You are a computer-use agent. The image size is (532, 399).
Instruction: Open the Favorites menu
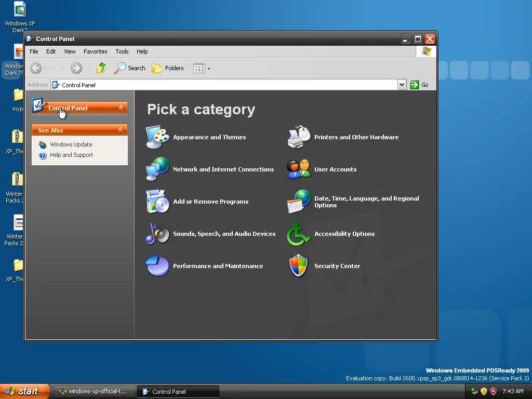pyautogui.click(x=96, y=51)
